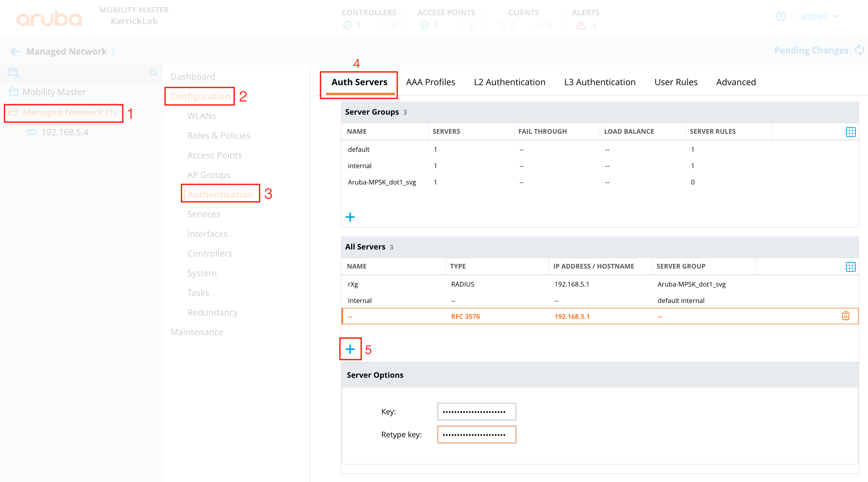Click the back arrow beside Managed Network
This screenshot has width=868, height=482.
click(15, 52)
